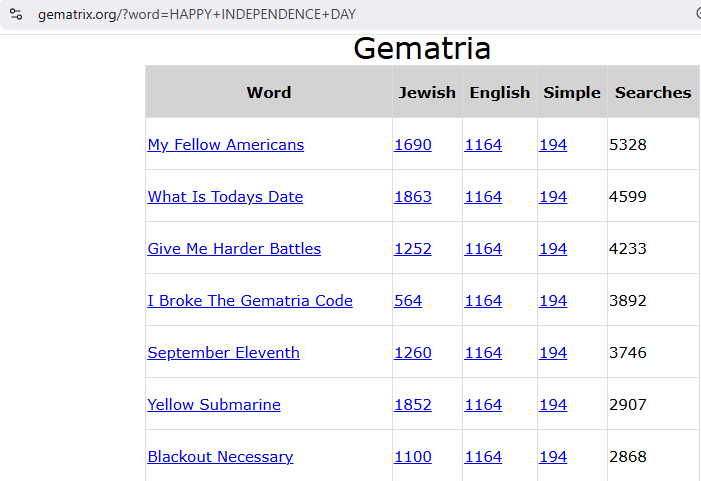Click Simple 194 in My Fellow Americans row
The image size is (701, 481).
pos(553,145)
